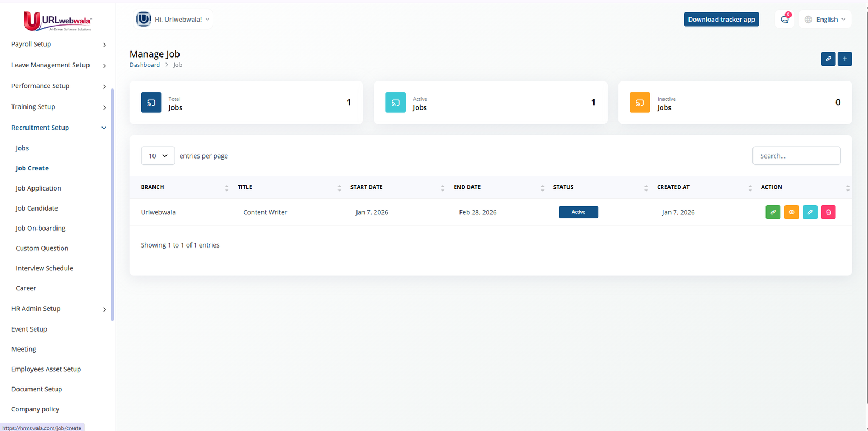Sort table by Action column arrows

click(x=848, y=188)
